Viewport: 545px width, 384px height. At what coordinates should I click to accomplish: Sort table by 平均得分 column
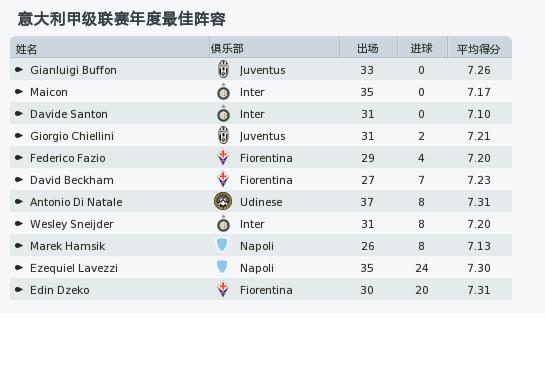479,49
